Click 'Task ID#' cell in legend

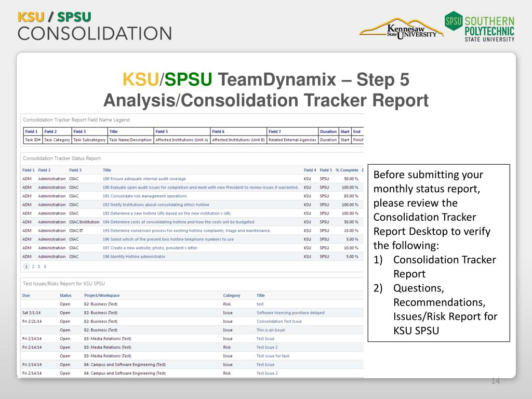[33, 140]
